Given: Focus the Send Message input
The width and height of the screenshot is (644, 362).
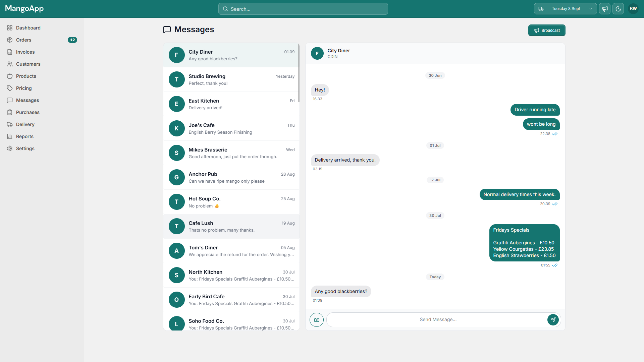Looking at the screenshot, I should click(438, 320).
